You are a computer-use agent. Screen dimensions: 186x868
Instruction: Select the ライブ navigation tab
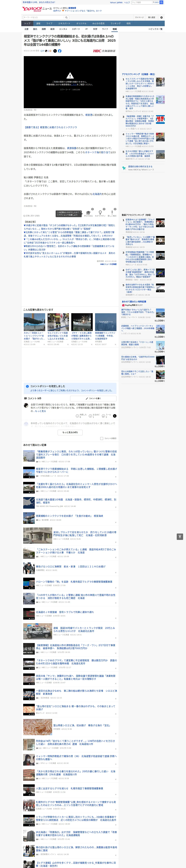click(49, 24)
